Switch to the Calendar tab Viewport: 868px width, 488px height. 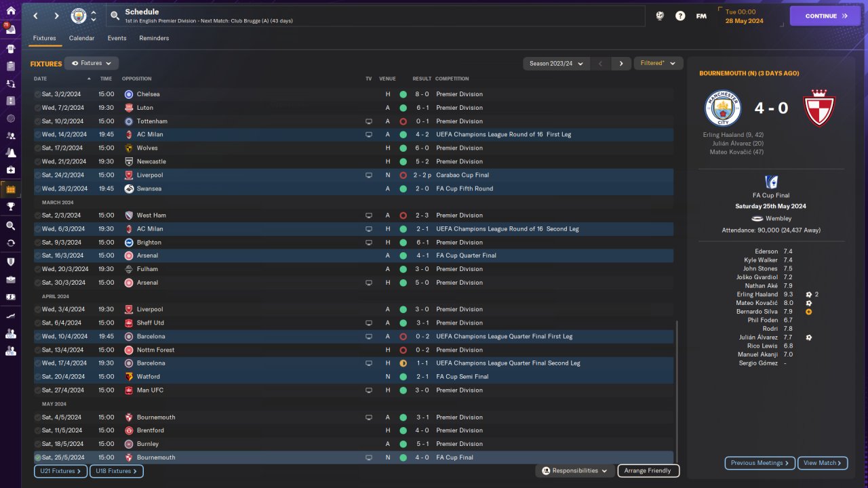pyautogui.click(x=81, y=38)
